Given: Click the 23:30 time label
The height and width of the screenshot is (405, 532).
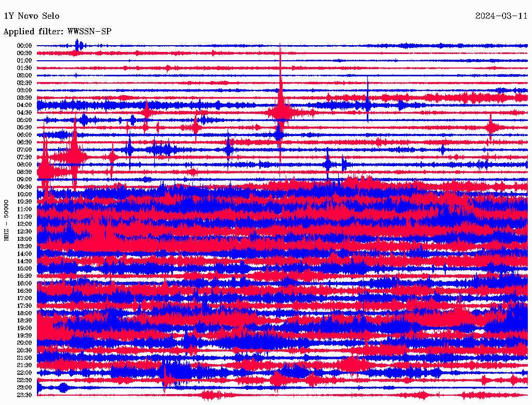Looking at the screenshot, I should 24,395.
